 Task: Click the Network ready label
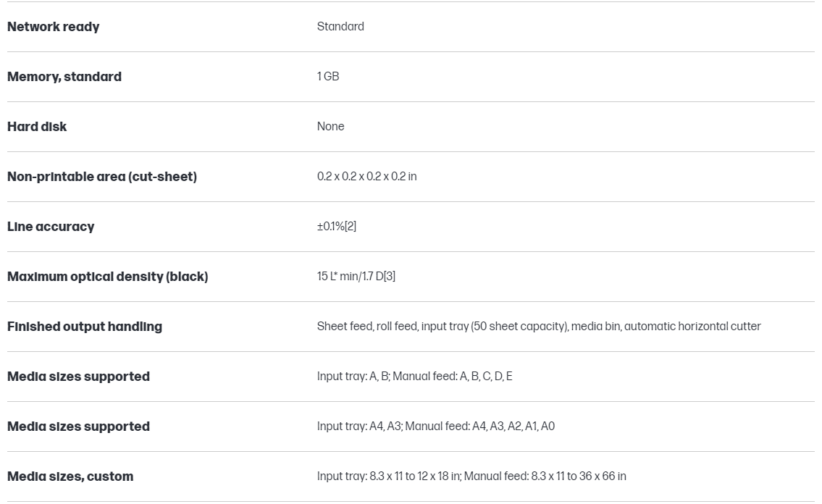pos(53,27)
